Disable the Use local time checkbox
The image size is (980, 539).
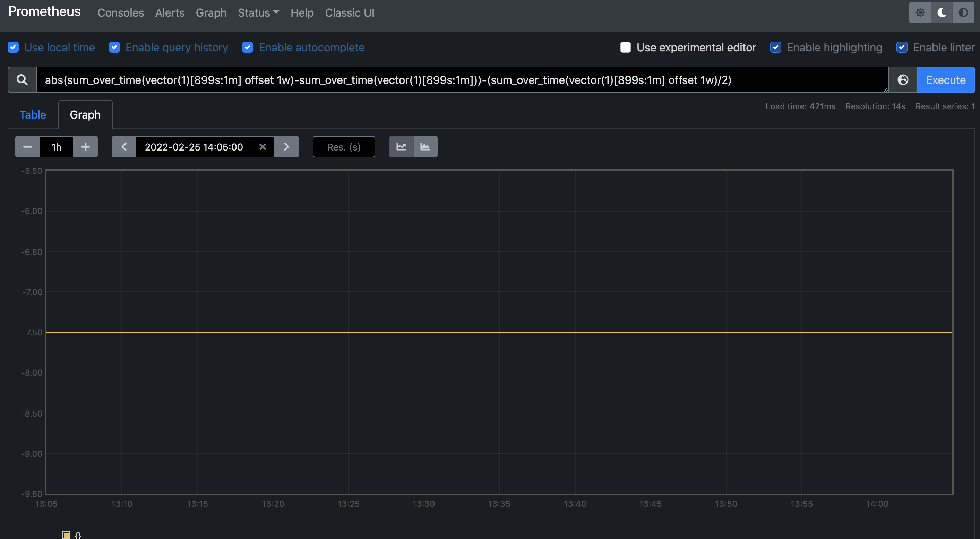[x=13, y=47]
